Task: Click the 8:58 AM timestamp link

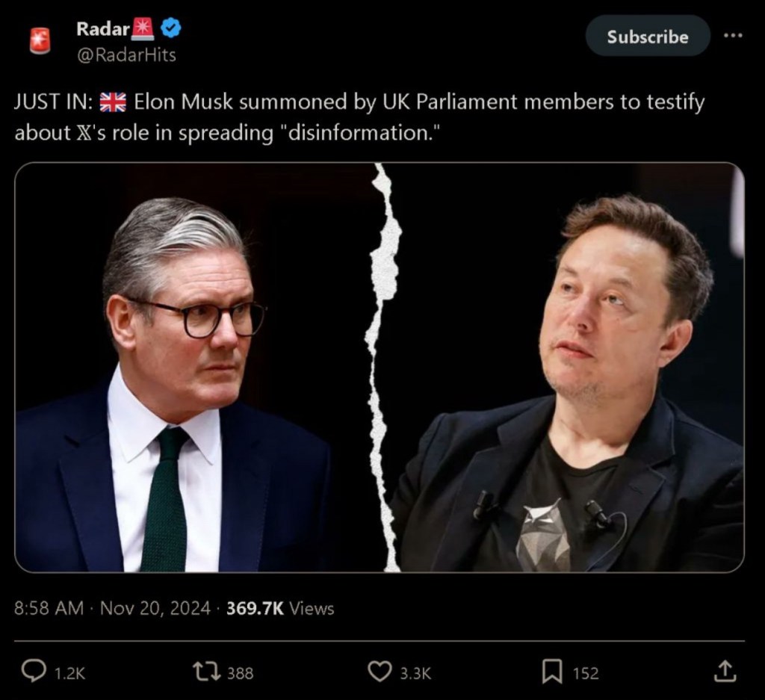Action: (x=49, y=608)
